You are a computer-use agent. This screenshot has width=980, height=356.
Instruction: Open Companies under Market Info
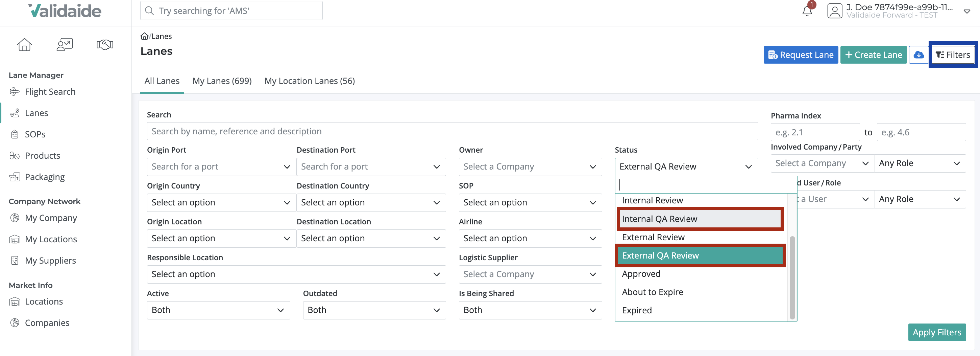(47, 323)
